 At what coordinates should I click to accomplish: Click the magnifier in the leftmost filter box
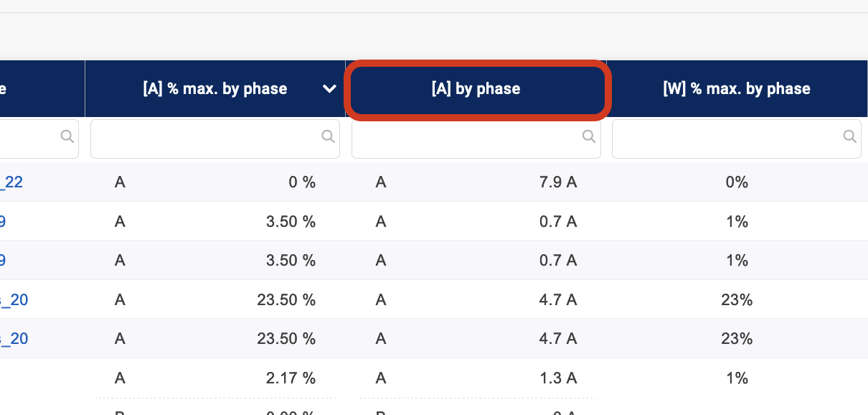pos(67,136)
